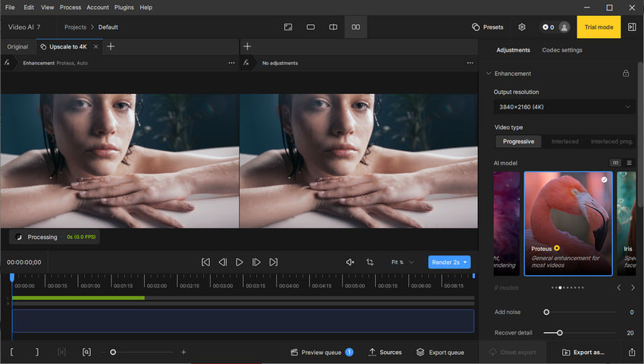The image size is (644, 364).
Task: Open the Render 2s dropdown arrow
Action: click(x=465, y=262)
